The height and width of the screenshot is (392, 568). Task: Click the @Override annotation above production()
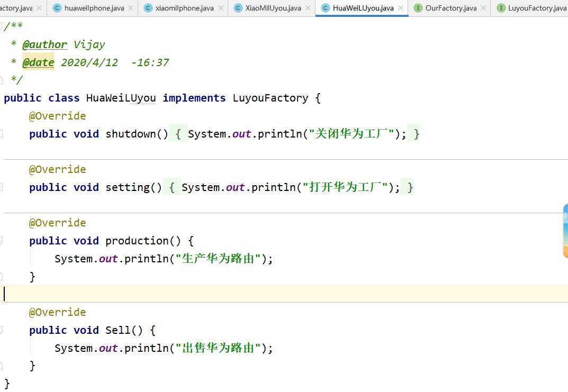[57, 223]
